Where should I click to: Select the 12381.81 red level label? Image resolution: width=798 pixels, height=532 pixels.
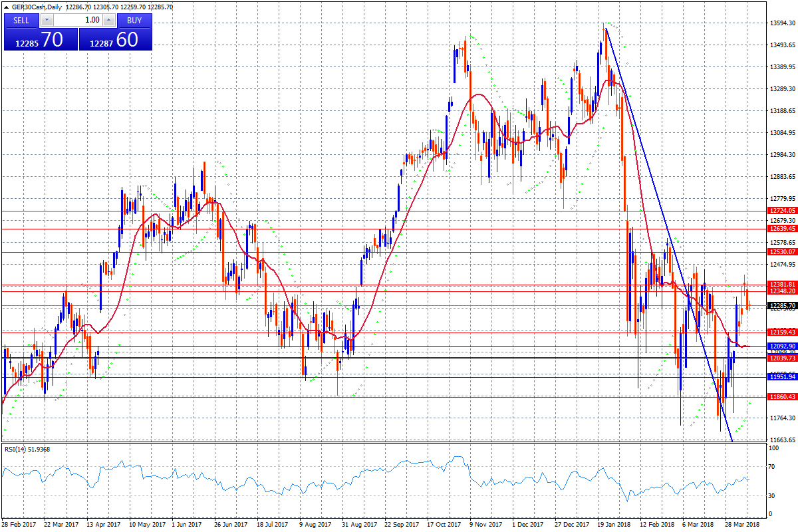point(782,284)
